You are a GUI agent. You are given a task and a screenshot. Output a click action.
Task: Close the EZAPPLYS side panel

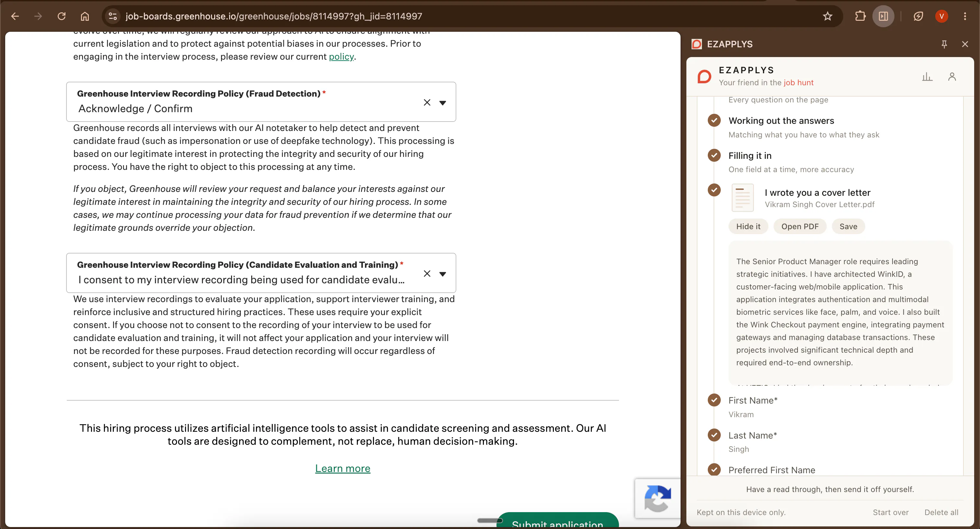pyautogui.click(x=965, y=44)
